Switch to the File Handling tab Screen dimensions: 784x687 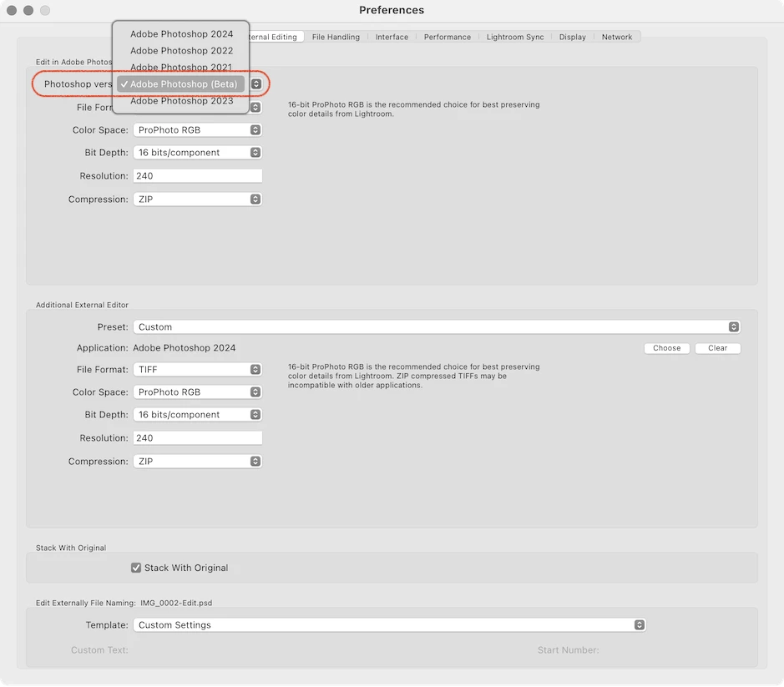pos(336,37)
